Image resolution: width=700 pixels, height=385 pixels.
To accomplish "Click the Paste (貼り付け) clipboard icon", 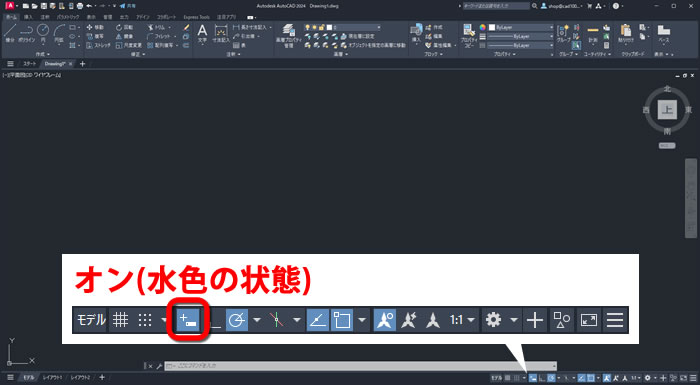I will pos(625,33).
